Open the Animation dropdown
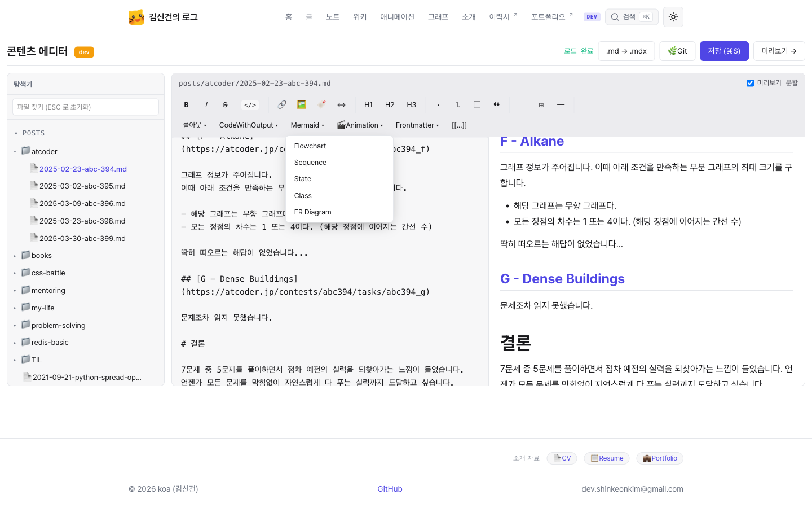The image size is (812, 508). pos(360,125)
